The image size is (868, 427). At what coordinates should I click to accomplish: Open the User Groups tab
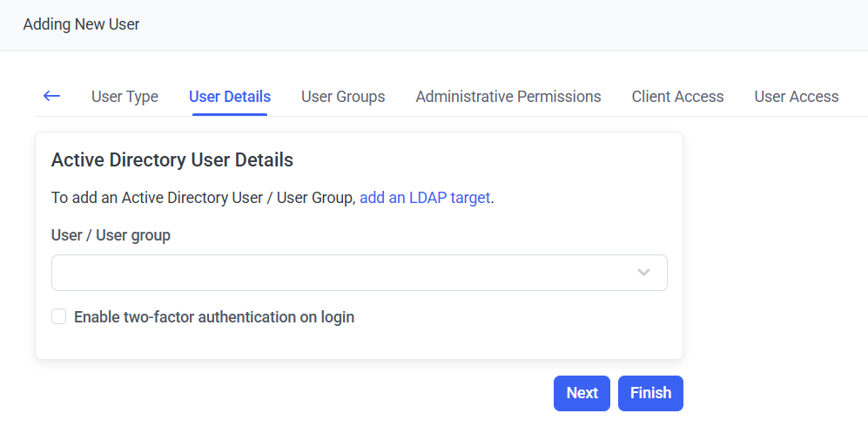(x=343, y=97)
